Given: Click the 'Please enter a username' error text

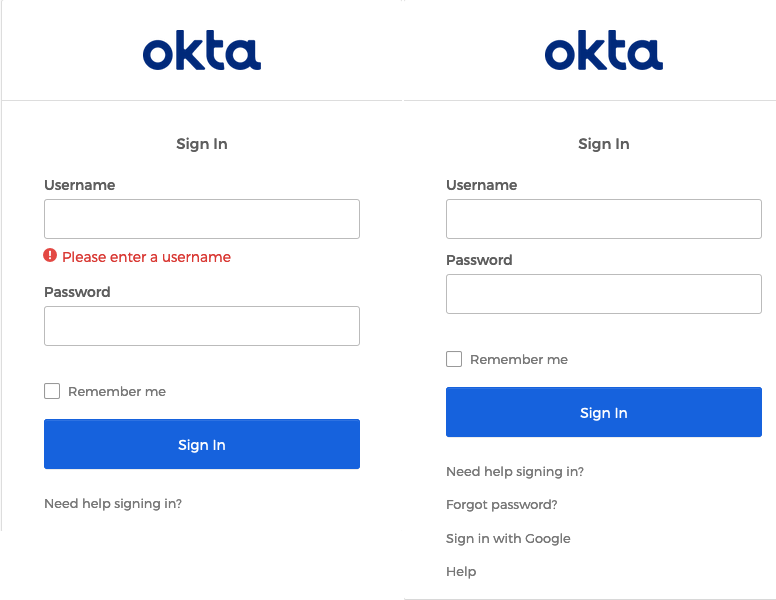Looking at the screenshot, I should 146,257.
